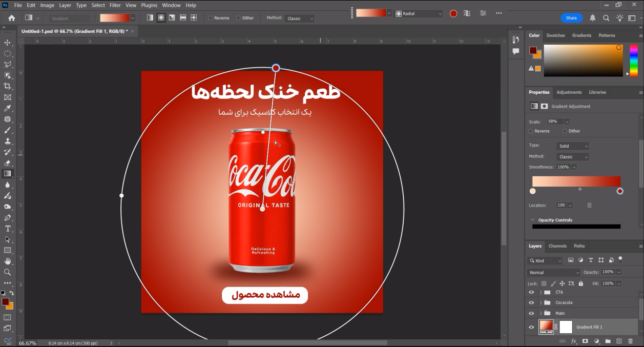This screenshot has width=644, height=347.
Task: Click the Search magnifier icon
Action: tap(606, 18)
